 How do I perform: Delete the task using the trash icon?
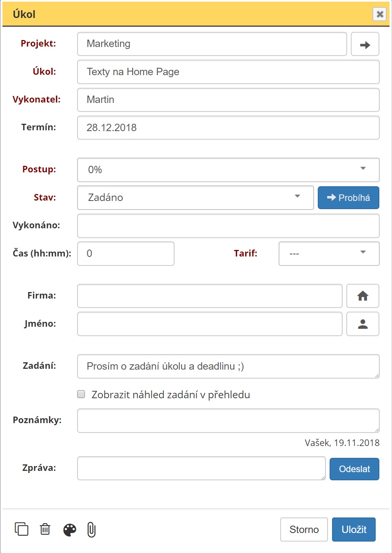coord(45,529)
